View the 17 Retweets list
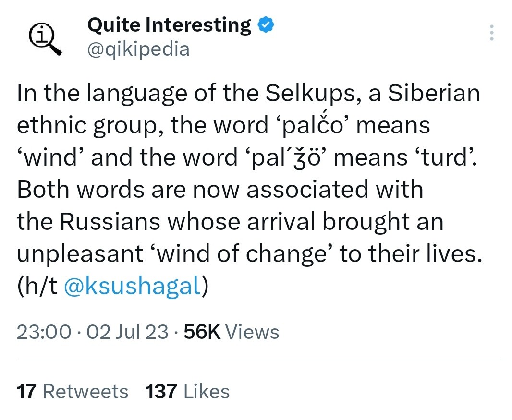This screenshot has height=420, width=512. tap(73, 391)
